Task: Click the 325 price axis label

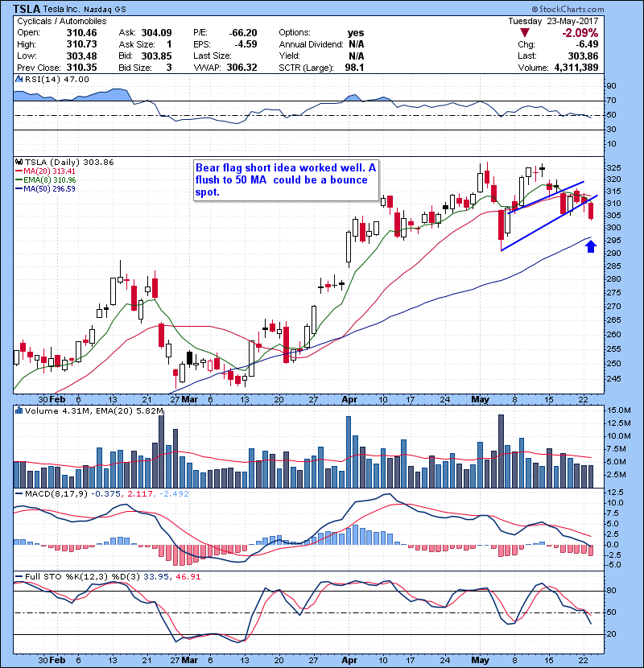Action: pos(613,168)
